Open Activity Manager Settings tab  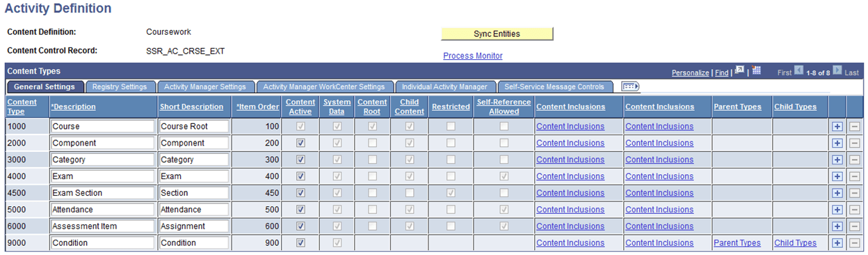point(205,87)
